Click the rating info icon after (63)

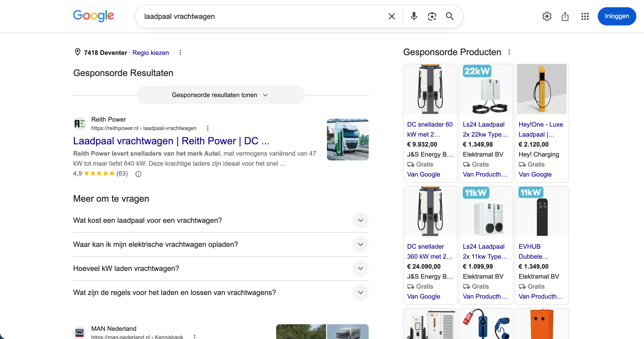click(x=138, y=174)
